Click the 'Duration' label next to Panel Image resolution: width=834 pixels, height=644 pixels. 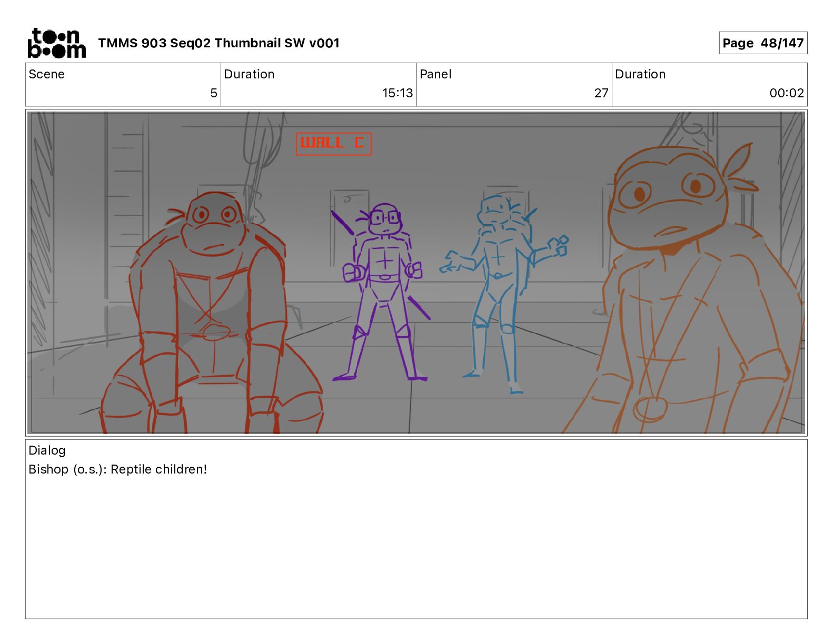coord(640,74)
